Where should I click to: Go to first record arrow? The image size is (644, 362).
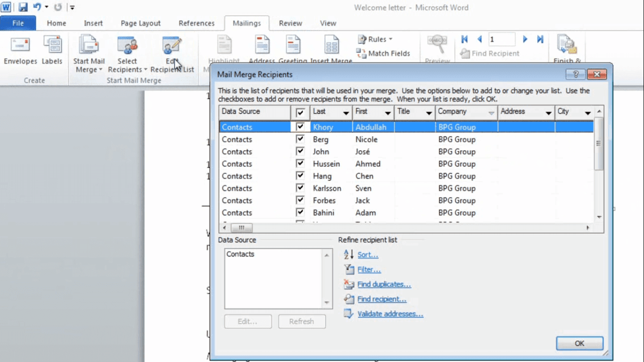(465, 40)
